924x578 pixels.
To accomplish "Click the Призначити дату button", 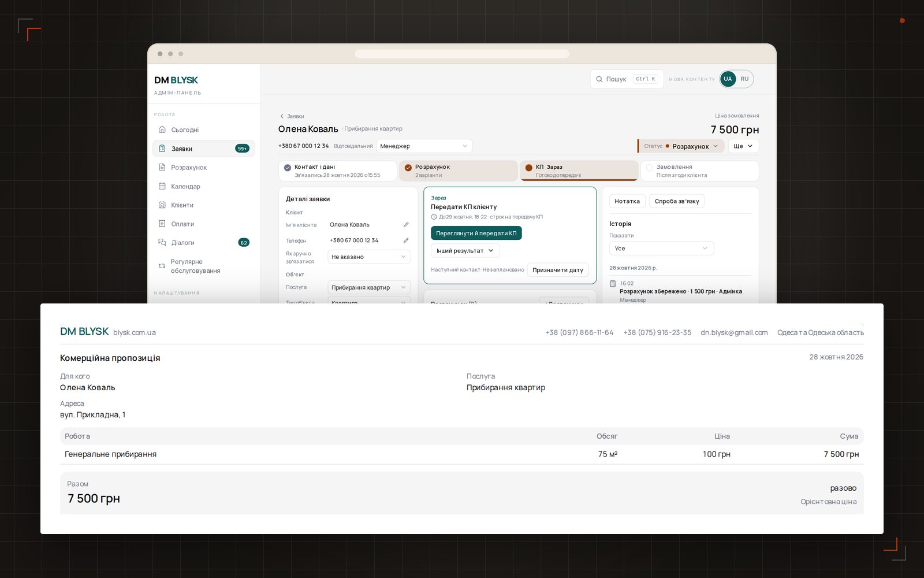I will (558, 270).
